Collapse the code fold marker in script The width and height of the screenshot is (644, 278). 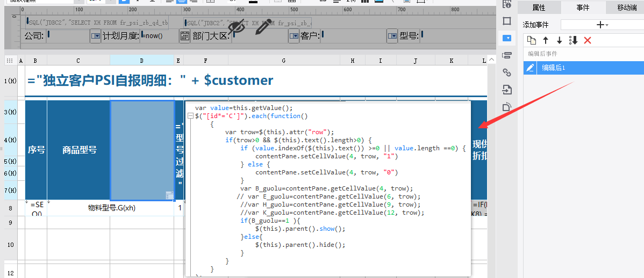190,116
